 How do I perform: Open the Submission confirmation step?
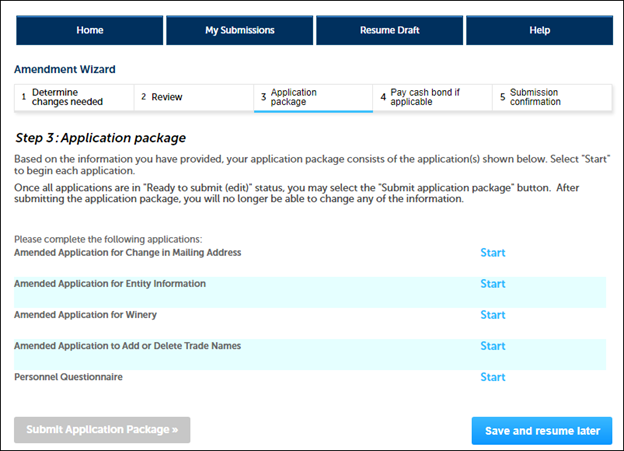click(x=552, y=97)
